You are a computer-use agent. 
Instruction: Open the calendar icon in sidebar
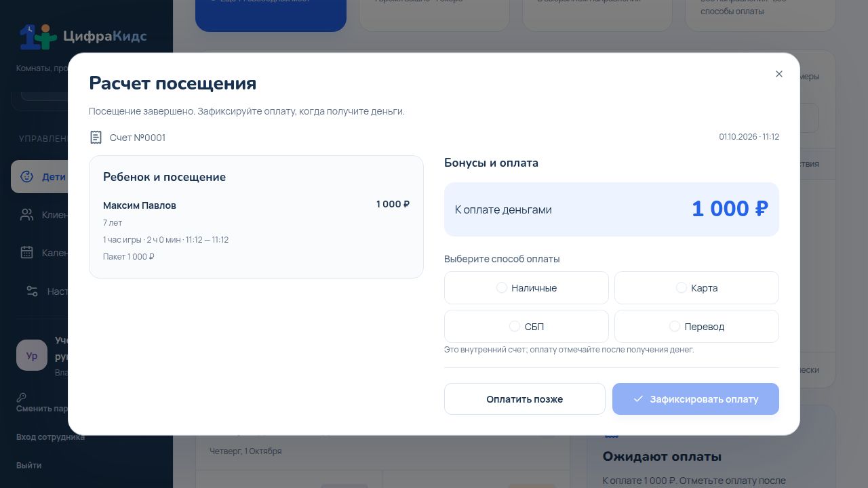[x=27, y=253]
